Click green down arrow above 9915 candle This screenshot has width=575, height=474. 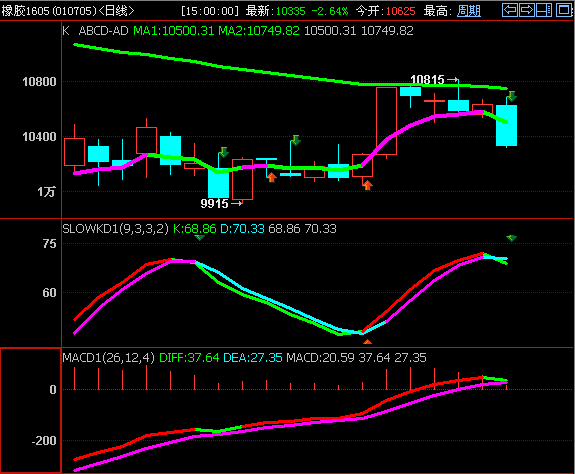point(224,152)
